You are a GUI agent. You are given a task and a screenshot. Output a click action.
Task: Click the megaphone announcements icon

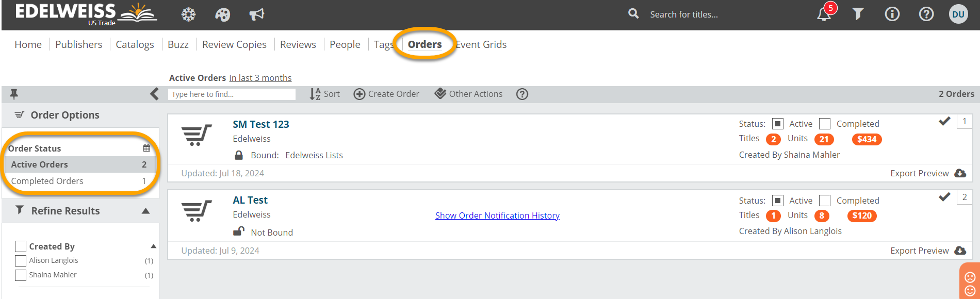257,14
